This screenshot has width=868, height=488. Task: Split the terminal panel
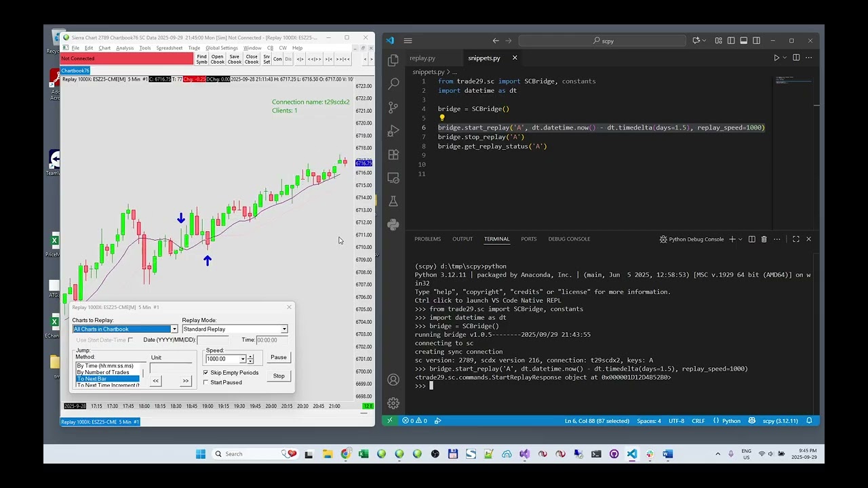click(752, 239)
